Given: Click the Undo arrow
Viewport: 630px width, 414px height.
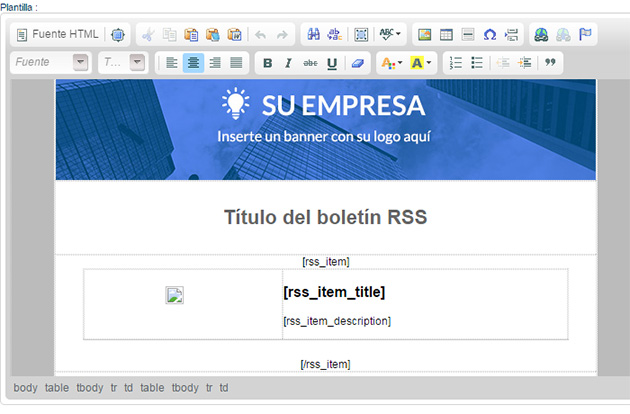Looking at the screenshot, I should pyautogui.click(x=260, y=35).
